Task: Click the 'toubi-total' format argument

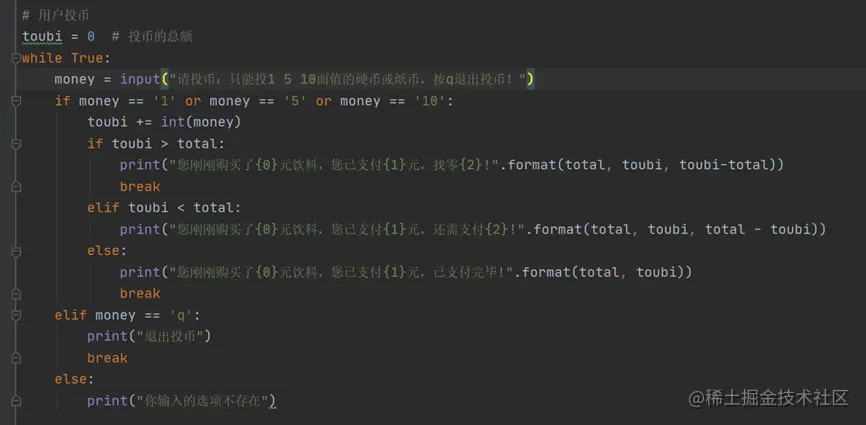Action: click(x=724, y=165)
